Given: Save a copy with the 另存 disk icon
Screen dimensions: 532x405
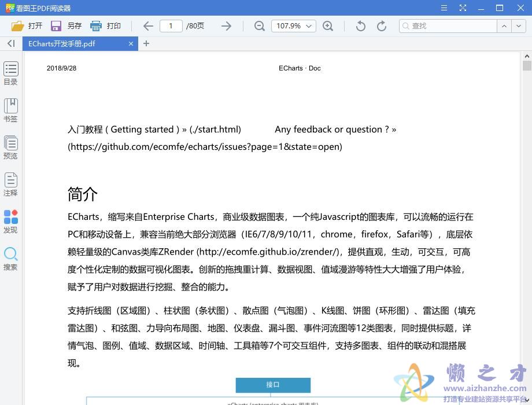Looking at the screenshot, I should click(56, 26).
